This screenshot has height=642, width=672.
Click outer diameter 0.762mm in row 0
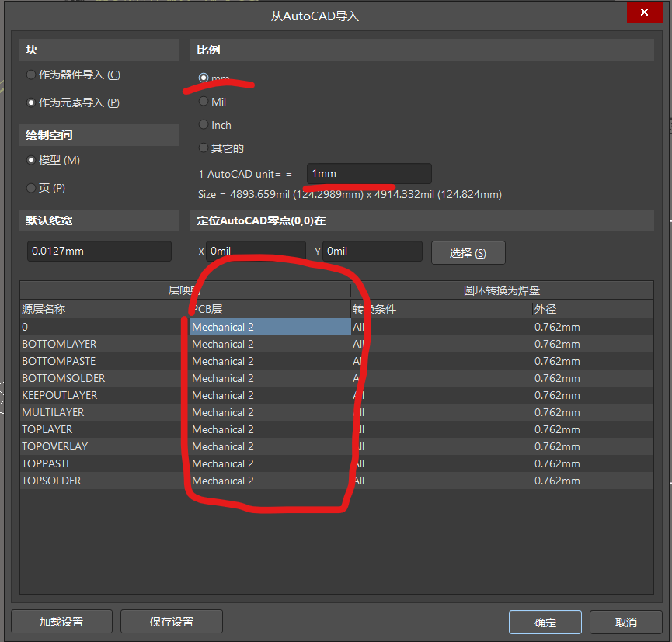click(557, 327)
